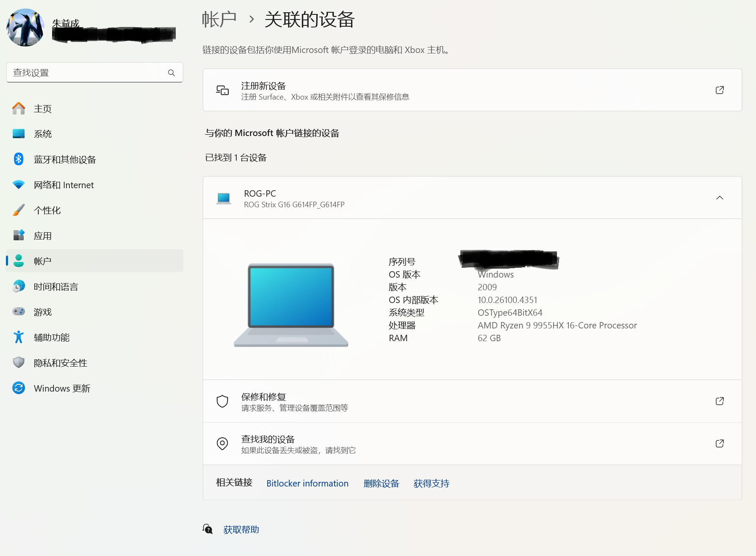Click the OSType64BitX64 value

pyautogui.click(x=510, y=313)
